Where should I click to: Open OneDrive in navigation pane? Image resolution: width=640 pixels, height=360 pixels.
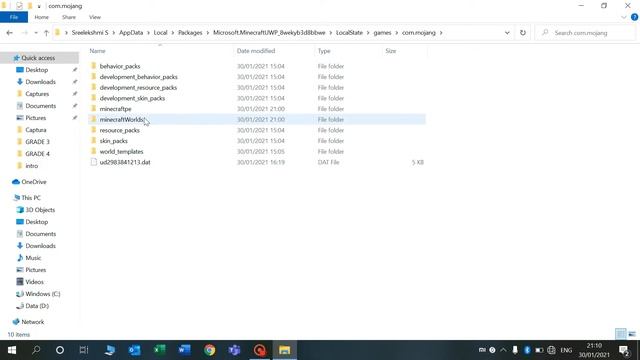point(33,182)
